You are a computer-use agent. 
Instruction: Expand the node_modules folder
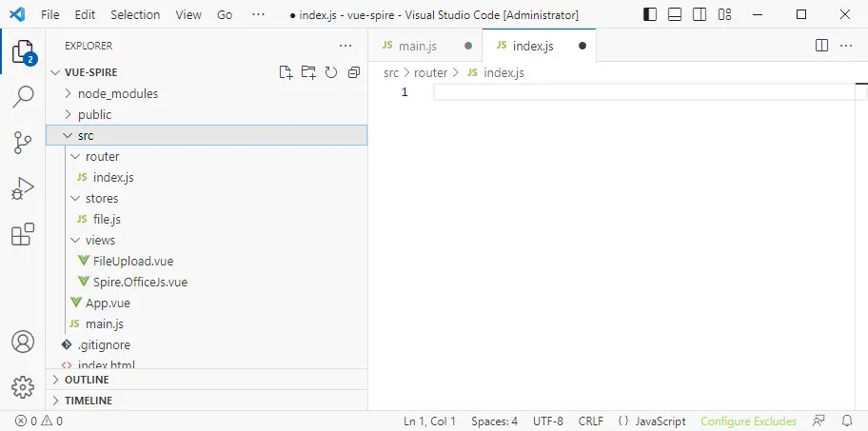[117, 93]
